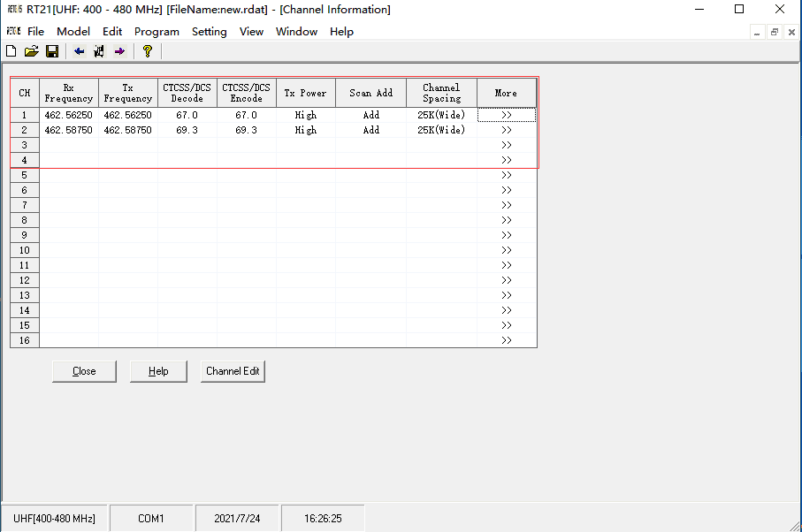The height and width of the screenshot is (532, 802).
Task: Click the Close button below the table
Action: [84, 371]
